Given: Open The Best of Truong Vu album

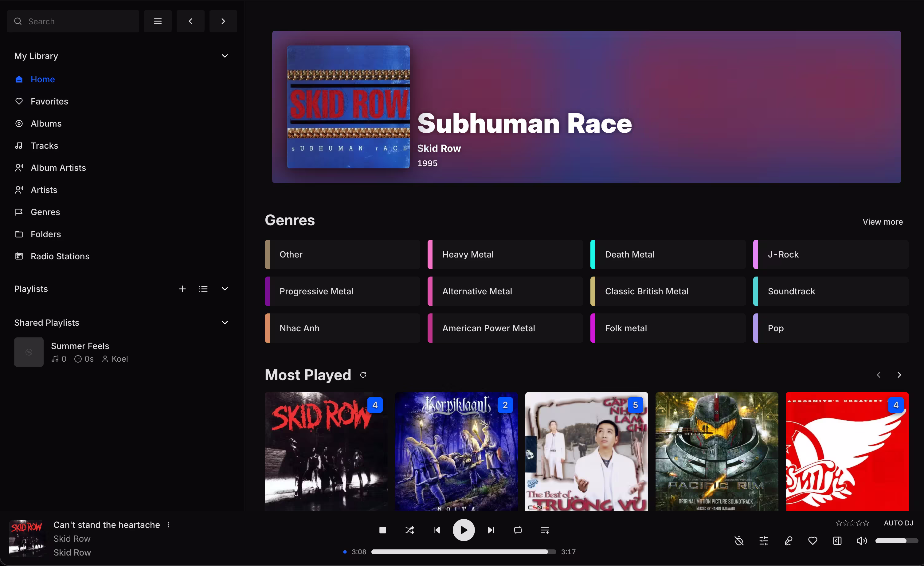Looking at the screenshot, I should click(586, 451).
